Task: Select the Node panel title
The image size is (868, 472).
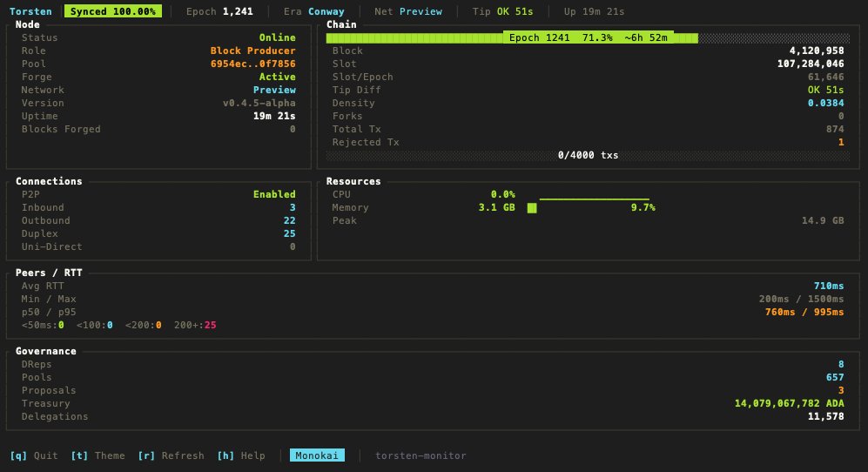Action: point(28,24)
